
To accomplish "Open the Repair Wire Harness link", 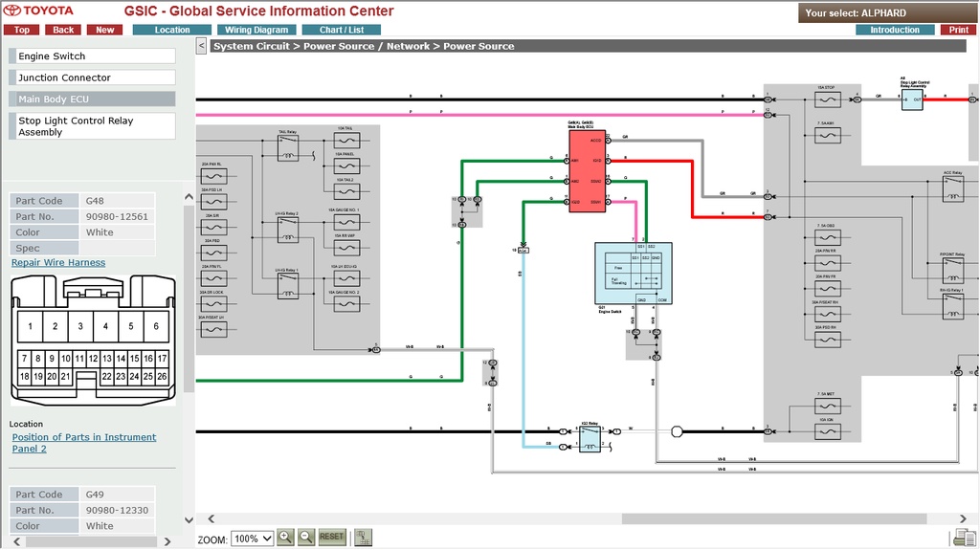I will coord(58,262).
